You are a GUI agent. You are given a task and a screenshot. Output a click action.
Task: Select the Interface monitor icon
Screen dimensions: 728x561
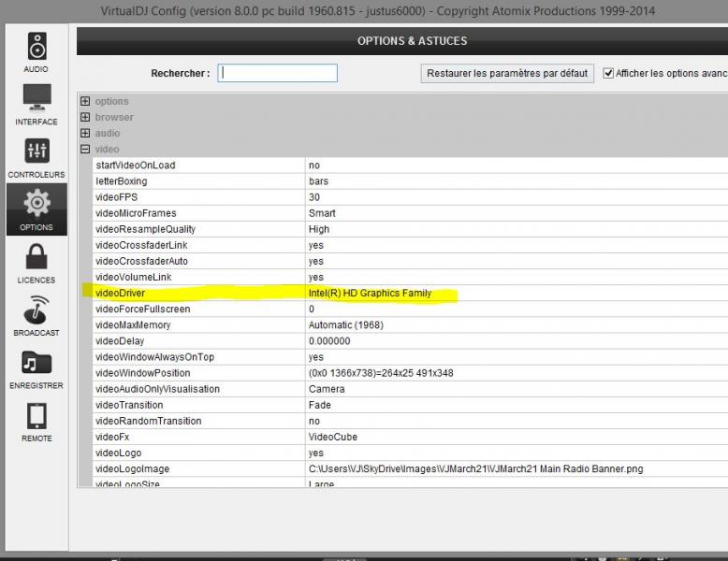tap(36, 98)
